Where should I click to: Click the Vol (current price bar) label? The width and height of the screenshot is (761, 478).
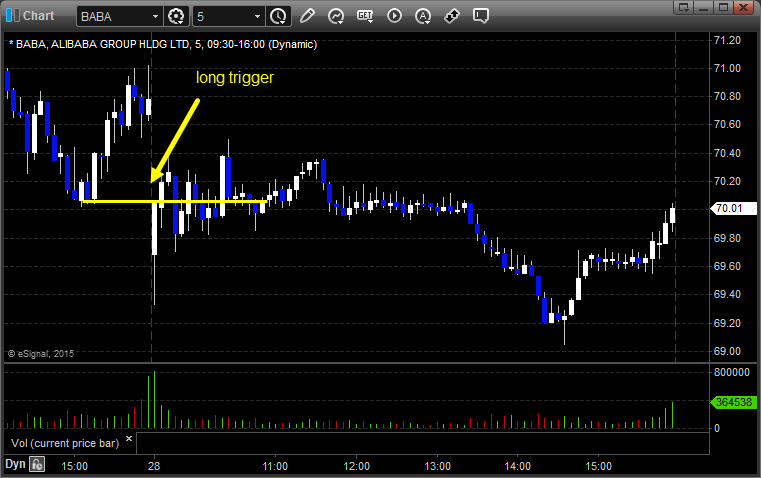[x=65, y=443]
